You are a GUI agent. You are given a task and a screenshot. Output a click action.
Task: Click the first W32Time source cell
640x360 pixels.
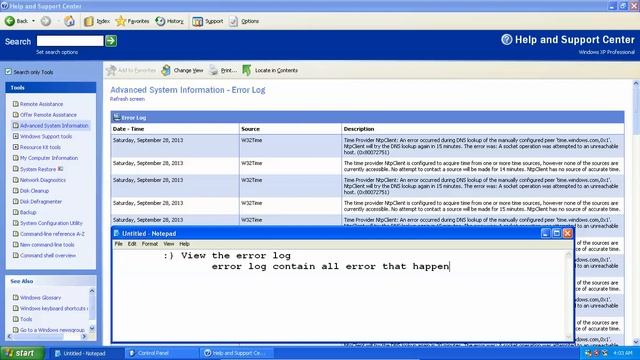(x=291, y=146)
